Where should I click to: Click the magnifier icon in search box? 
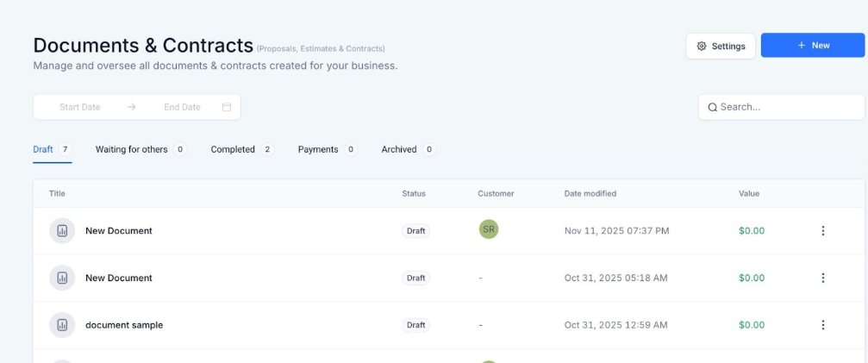click(x=713, y=108)
